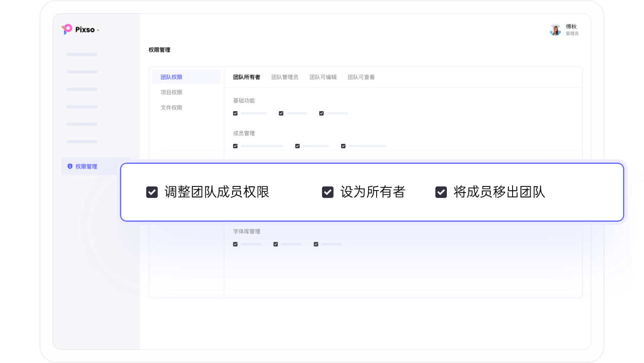Click the 基础功能 section label
This screenshot has height=363, width=644.
[244, 101]
